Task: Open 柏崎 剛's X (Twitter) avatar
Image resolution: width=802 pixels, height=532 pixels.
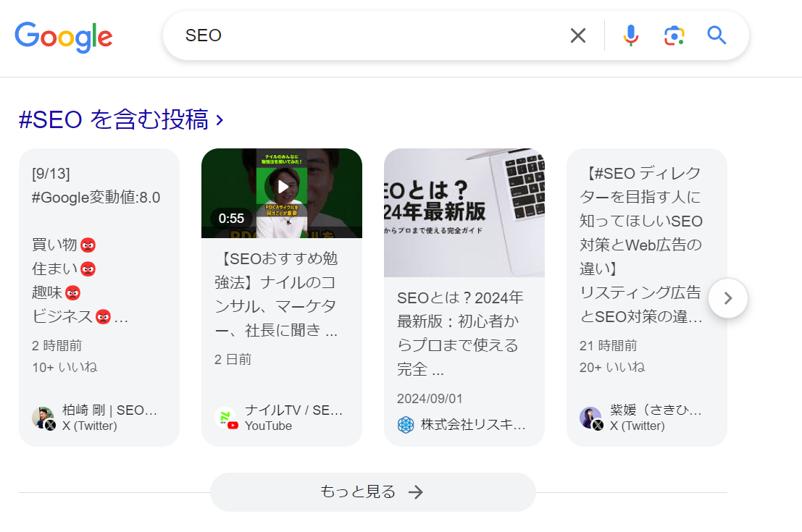Action: click(x=42, y=418)
